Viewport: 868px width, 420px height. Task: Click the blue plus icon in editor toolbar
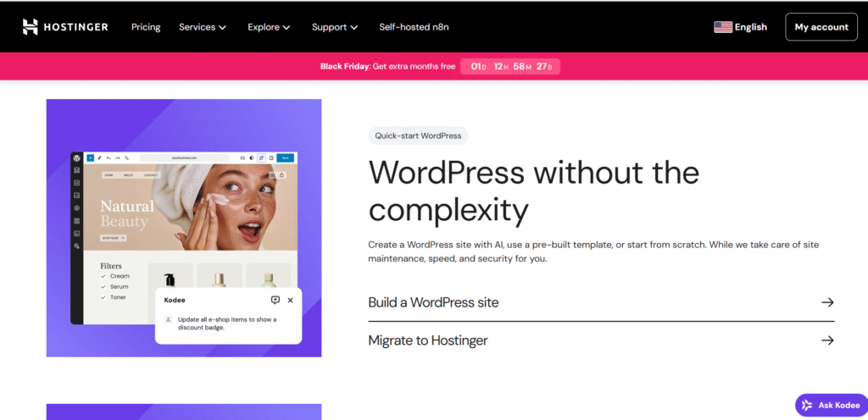coord(90,157)
